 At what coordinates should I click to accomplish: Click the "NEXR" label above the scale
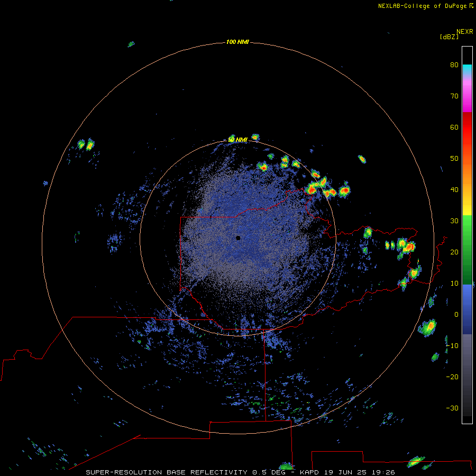click(465, 32)
